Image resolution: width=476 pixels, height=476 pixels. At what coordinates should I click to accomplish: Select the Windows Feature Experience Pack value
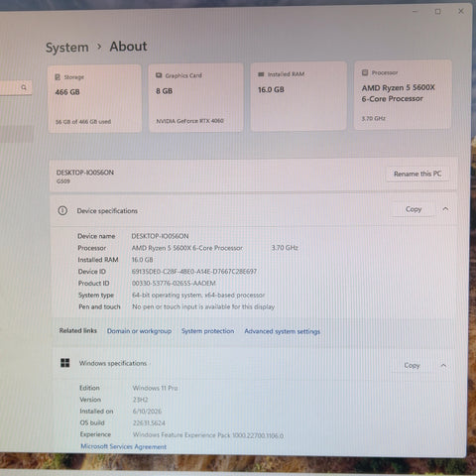(208, 435)
